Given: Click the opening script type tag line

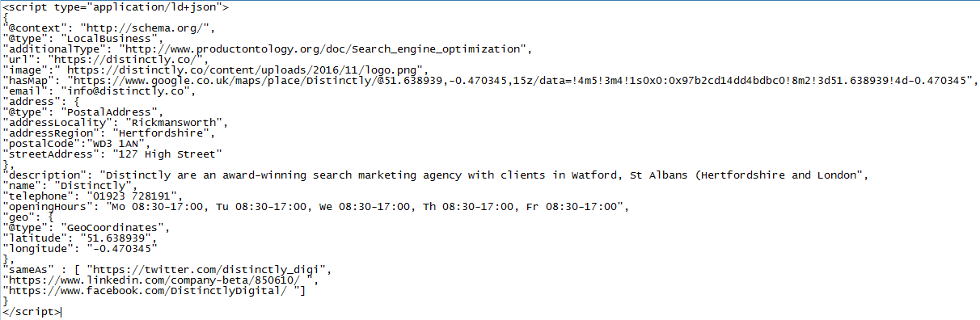Looking at the screenshot, I should (x=116, y=6).
